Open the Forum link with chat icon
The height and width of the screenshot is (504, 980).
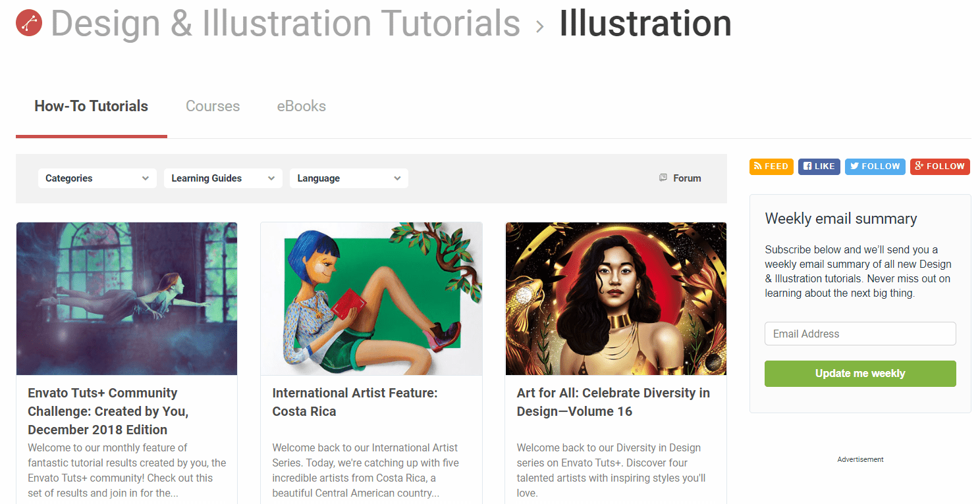click(x=680, y=178)
